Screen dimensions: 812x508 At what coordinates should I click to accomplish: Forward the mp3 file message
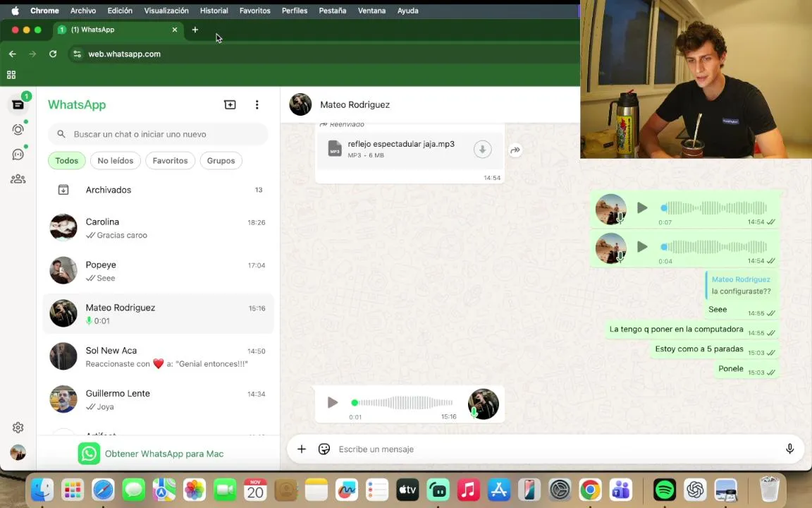point(515,150)
